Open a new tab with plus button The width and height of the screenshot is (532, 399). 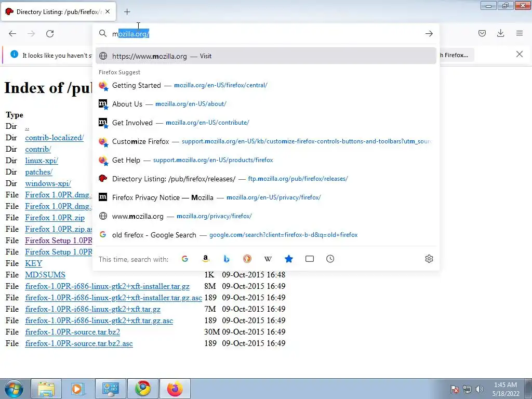pos(127,12)
